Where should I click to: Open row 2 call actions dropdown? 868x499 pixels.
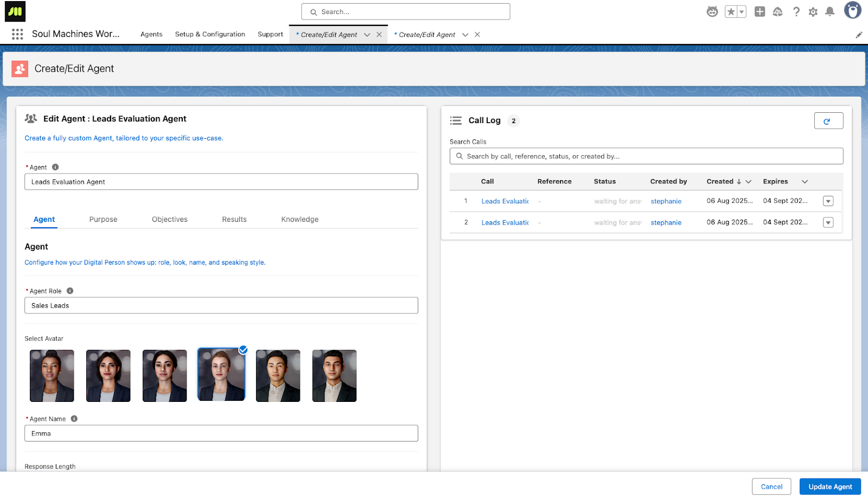pos(828,222)
